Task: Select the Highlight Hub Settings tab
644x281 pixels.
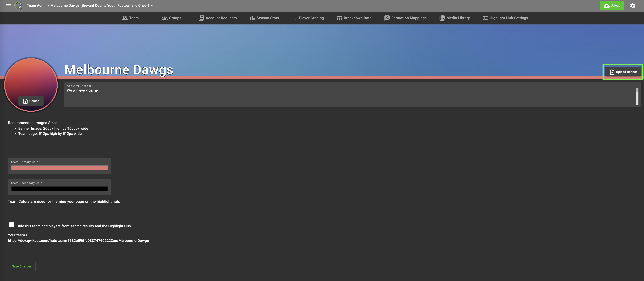Action: point(505,18)
